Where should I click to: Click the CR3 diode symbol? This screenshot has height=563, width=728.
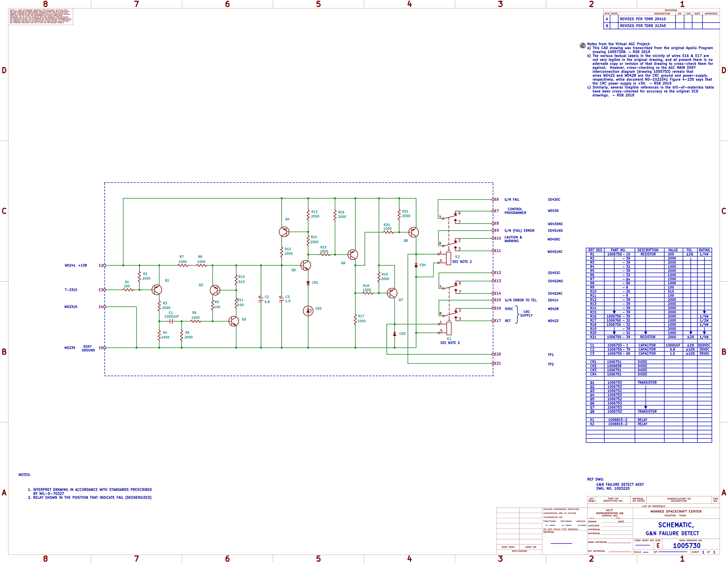[x=395, y=334]
